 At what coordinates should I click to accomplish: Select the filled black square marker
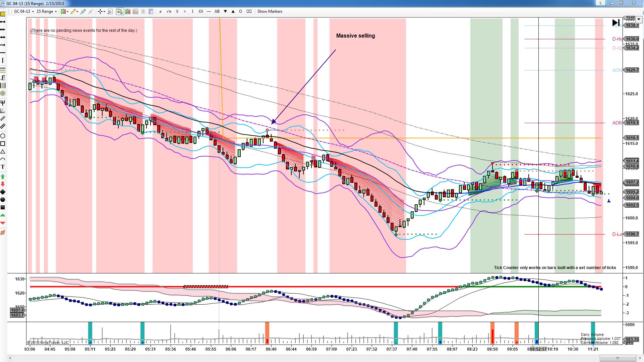3,207
